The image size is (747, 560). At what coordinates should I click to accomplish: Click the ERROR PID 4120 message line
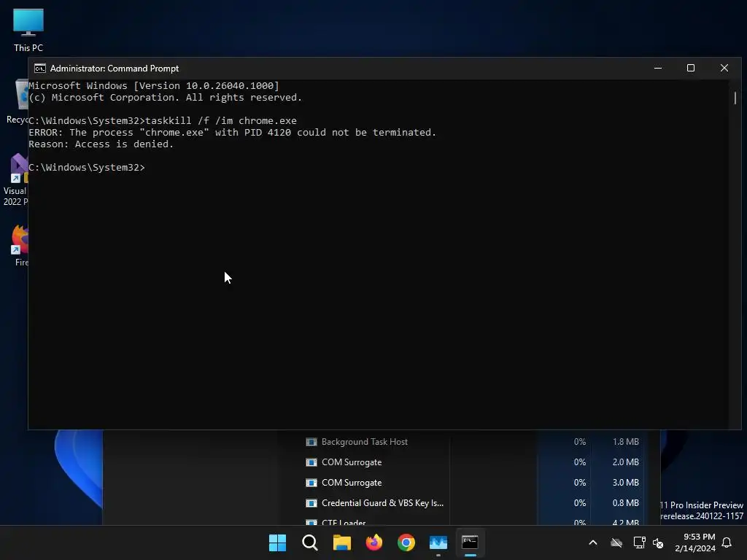[233, 133]
